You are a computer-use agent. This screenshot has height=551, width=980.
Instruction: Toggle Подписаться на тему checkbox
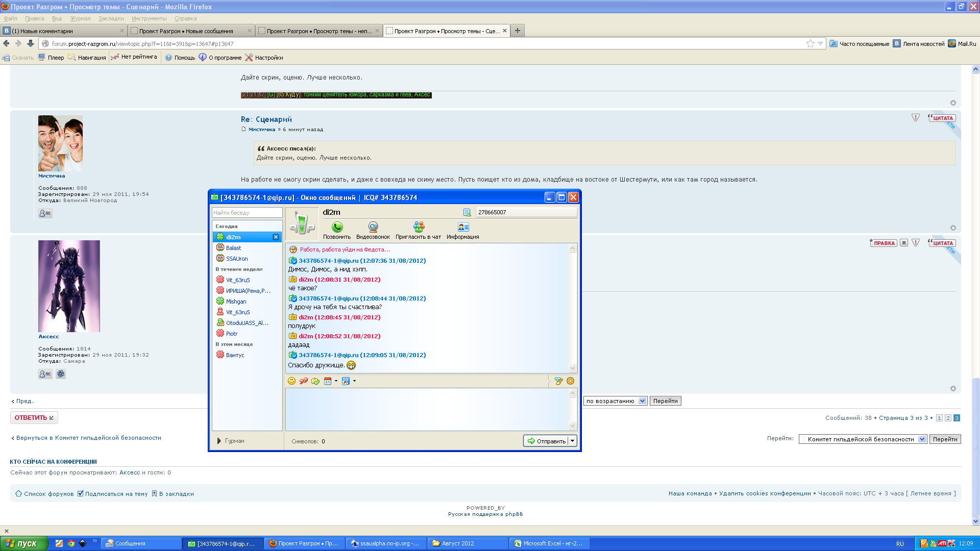click(x=81, y=493)
